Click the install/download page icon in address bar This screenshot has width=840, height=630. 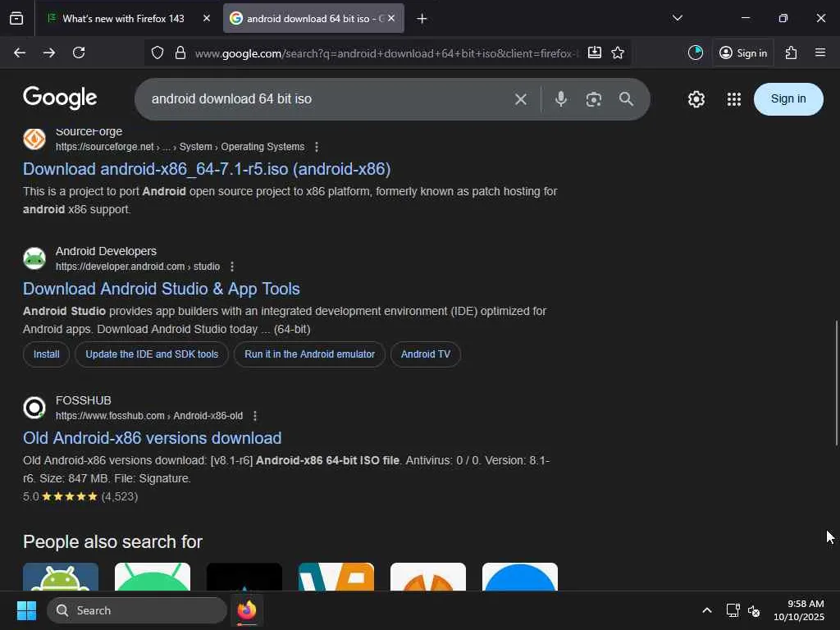pyautogui.click(x=595, y=52)
